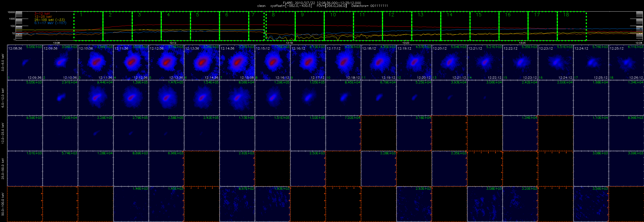644x222 pixels.
Task: Open the 6.0-12.0 keV image labeled 1.39E+05
Action: (131, 98)
